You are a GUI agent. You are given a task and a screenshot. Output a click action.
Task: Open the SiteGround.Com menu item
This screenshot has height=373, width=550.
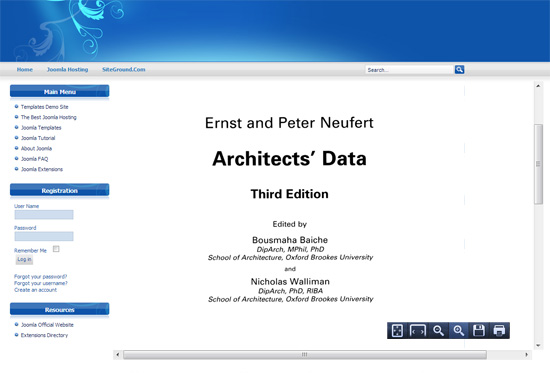pos(123,69)
